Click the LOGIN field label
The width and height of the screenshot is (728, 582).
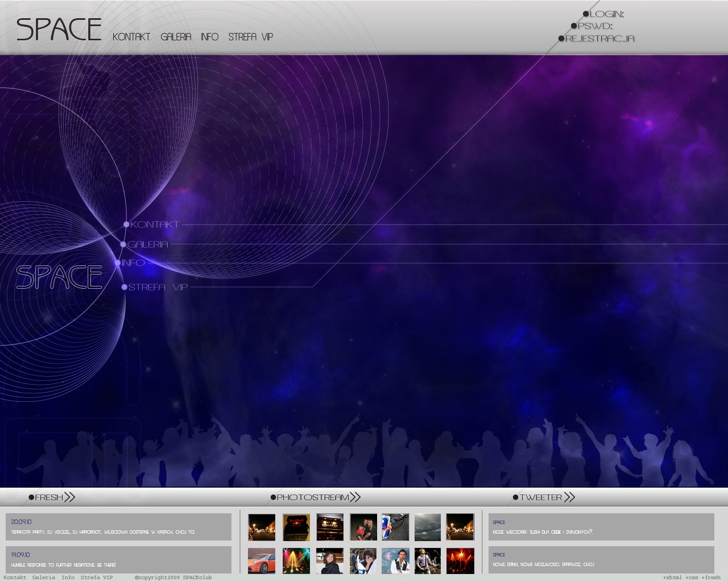[606, 14]
